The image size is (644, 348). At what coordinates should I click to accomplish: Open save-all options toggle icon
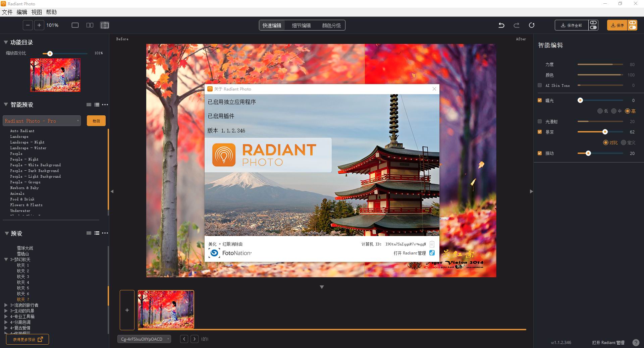[x=593, y=25]
